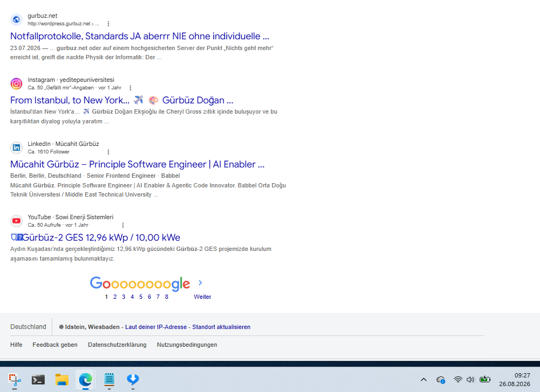
Task: Click the Idstein, Wiesbaden location text
Action: tap(92, 327)
